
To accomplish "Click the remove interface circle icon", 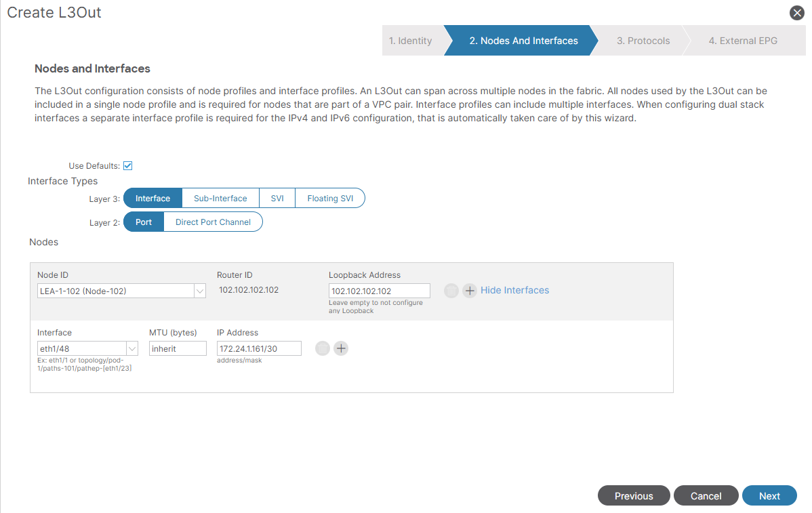I will coord(323,348).
